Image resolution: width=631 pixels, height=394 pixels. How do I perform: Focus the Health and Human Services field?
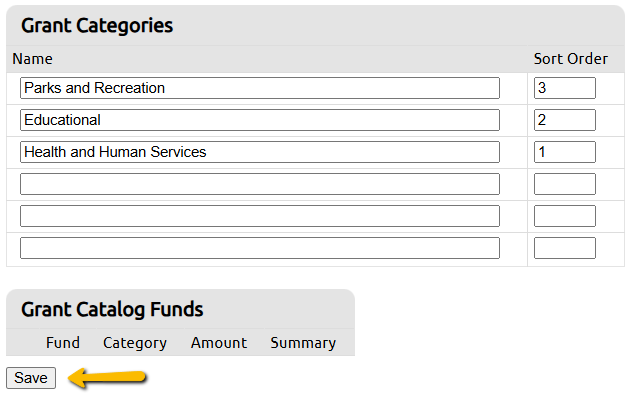click(x=260, y=152)
